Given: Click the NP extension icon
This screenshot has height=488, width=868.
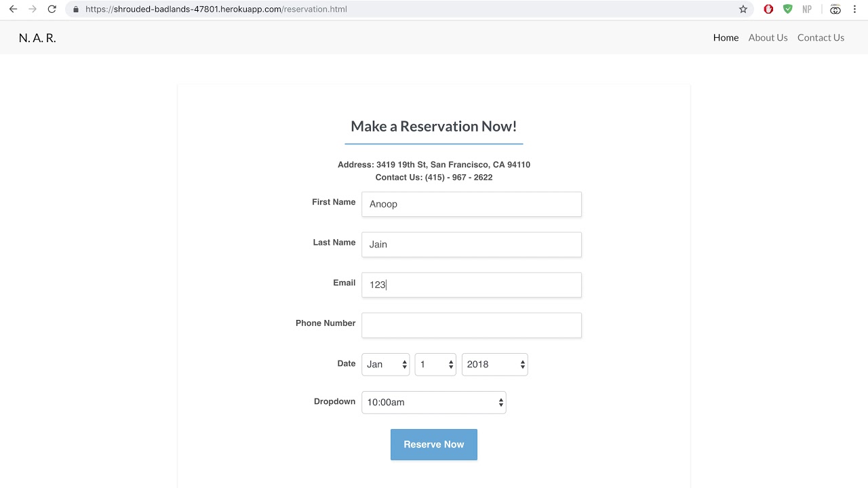Looking at the screenshot, I should pos(807,9).
